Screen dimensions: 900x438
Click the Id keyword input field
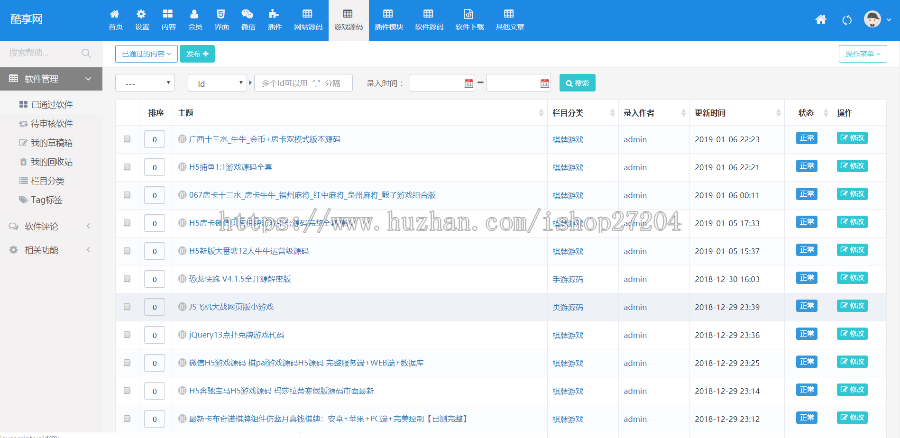coord(304,83)
